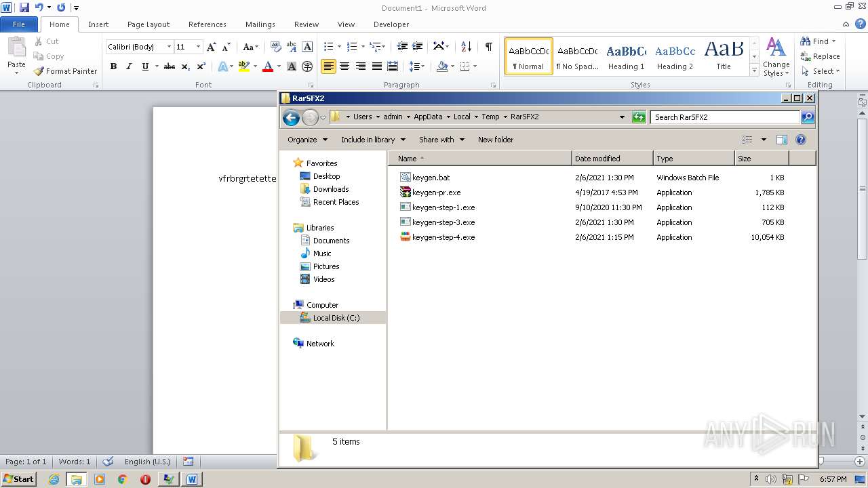868x488 pixels.
Task: Open the Organize dropdown in Explorer
Action: (307, 140)
